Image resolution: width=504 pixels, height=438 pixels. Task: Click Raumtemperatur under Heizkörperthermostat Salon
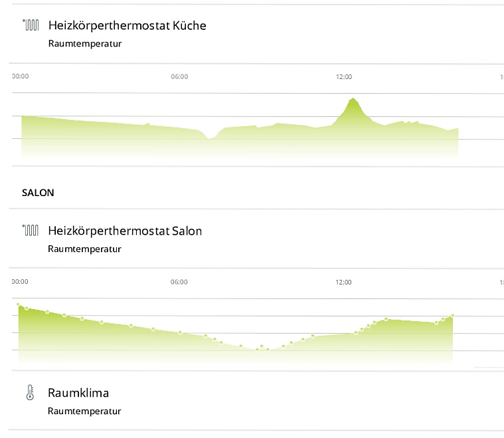pos(84,249)
